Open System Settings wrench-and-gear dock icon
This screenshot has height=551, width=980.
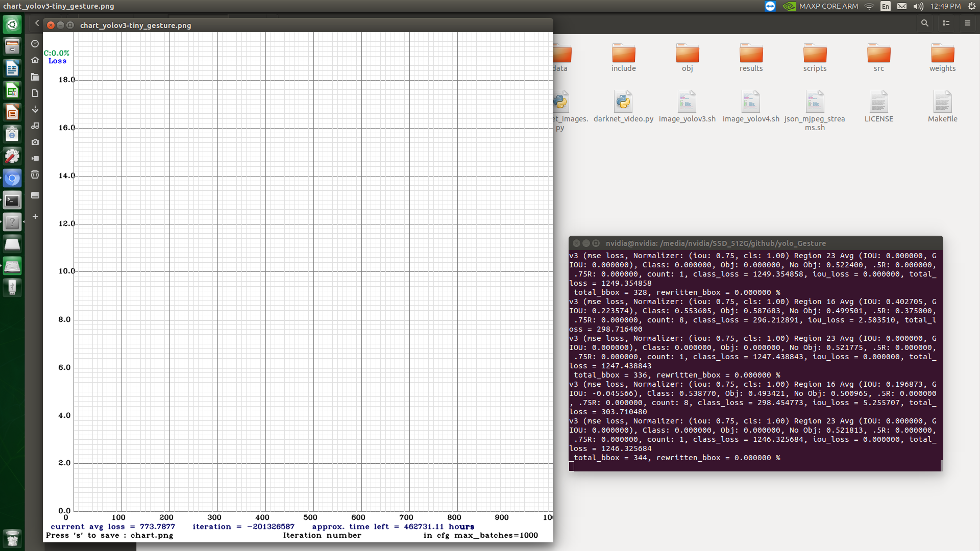12,156
